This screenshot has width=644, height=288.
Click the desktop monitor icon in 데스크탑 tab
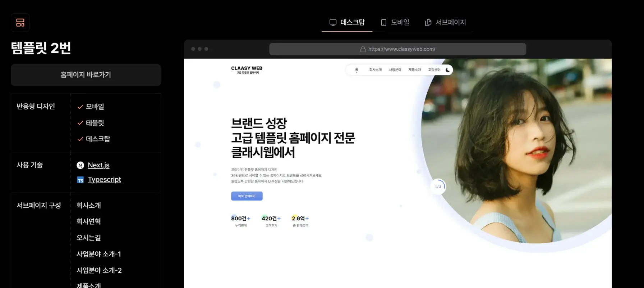(x=333, y=23)
